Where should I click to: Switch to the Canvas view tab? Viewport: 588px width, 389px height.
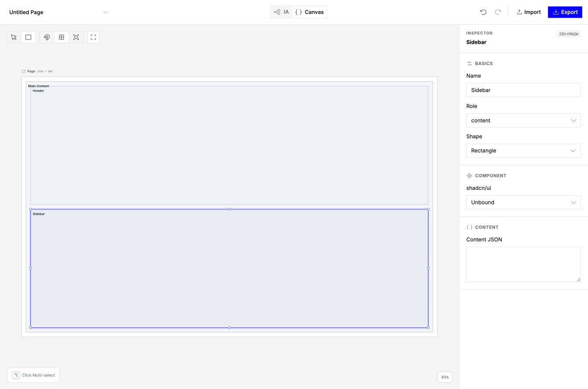pyautogui.click(x=310, y=12)
